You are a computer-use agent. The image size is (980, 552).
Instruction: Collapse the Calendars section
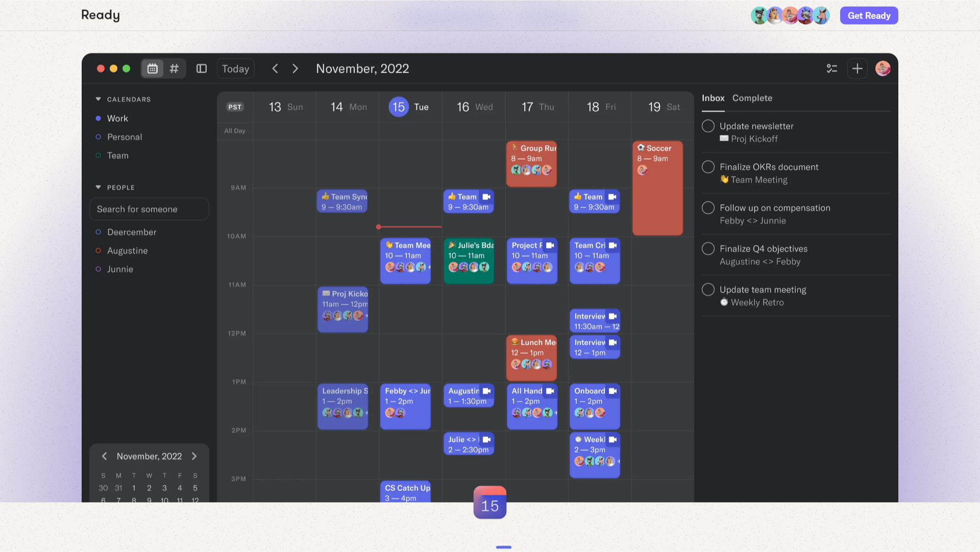(x=98, y=99)
